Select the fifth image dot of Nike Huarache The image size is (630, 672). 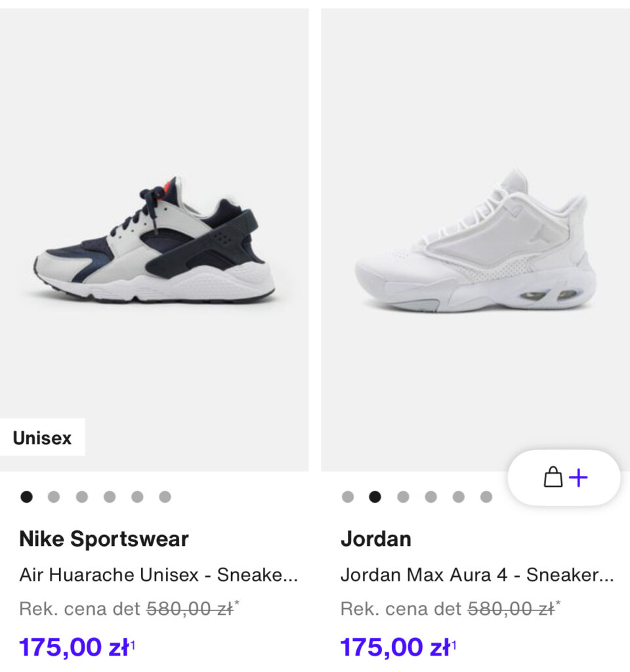click(137, 497)
